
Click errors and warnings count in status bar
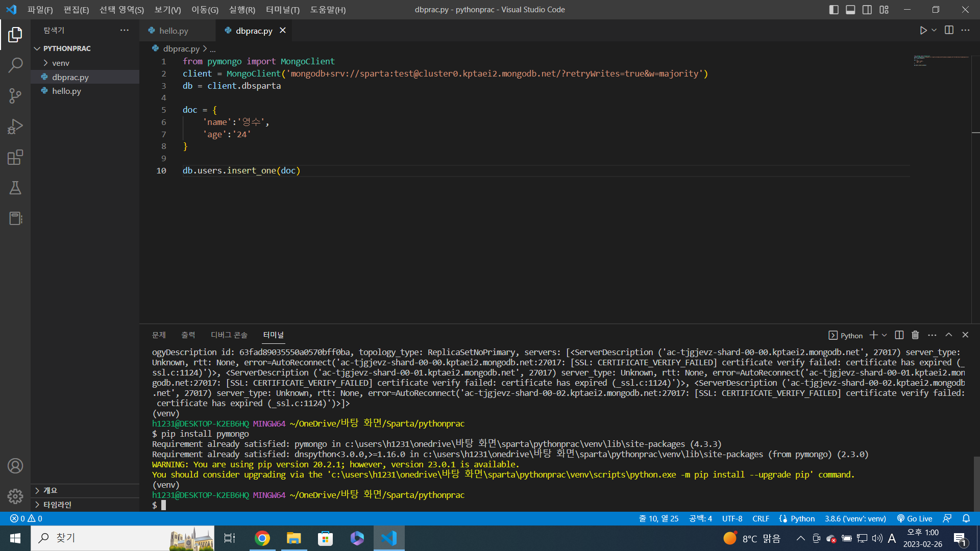(27, 518)
